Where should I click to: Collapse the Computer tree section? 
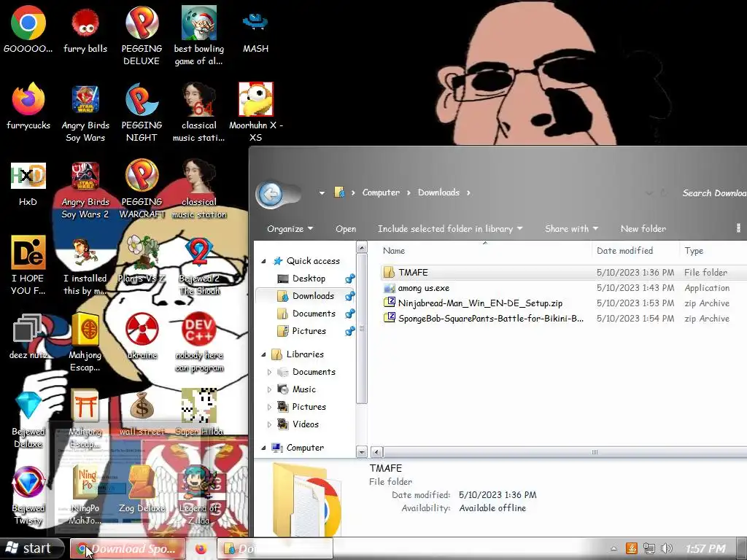pos(264,448)
